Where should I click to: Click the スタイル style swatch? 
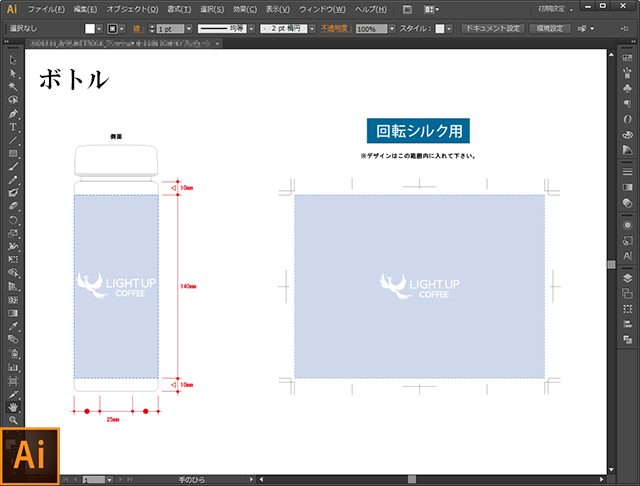coord(440,29)
